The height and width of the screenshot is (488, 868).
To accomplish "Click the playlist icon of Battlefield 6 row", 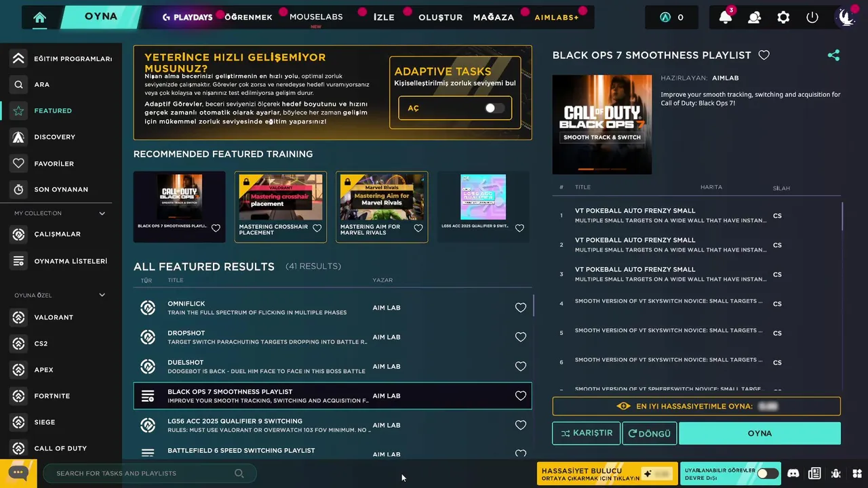I will pyautogui.click(x=148, y=452).
